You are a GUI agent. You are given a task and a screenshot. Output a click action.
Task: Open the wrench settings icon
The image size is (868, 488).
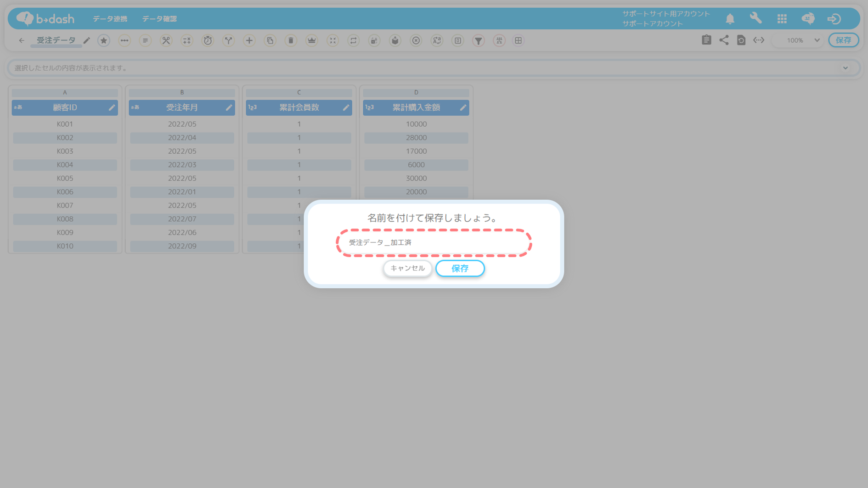coord(756,18)
